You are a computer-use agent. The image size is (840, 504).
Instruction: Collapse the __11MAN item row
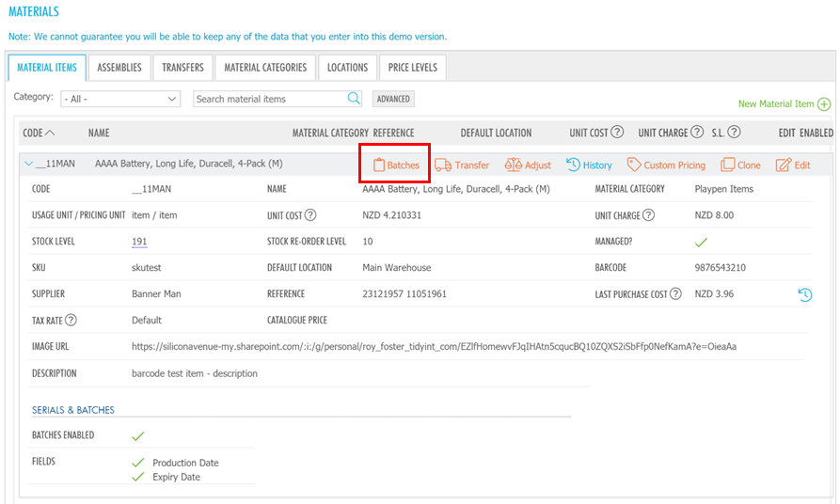click(28, 165)
